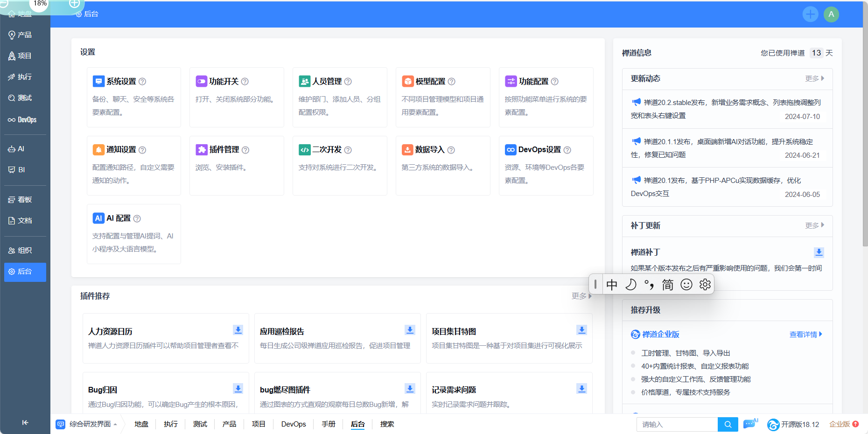Click the 二次开发 code icon
The image size is (868, 434).
[x=305, y=149]
